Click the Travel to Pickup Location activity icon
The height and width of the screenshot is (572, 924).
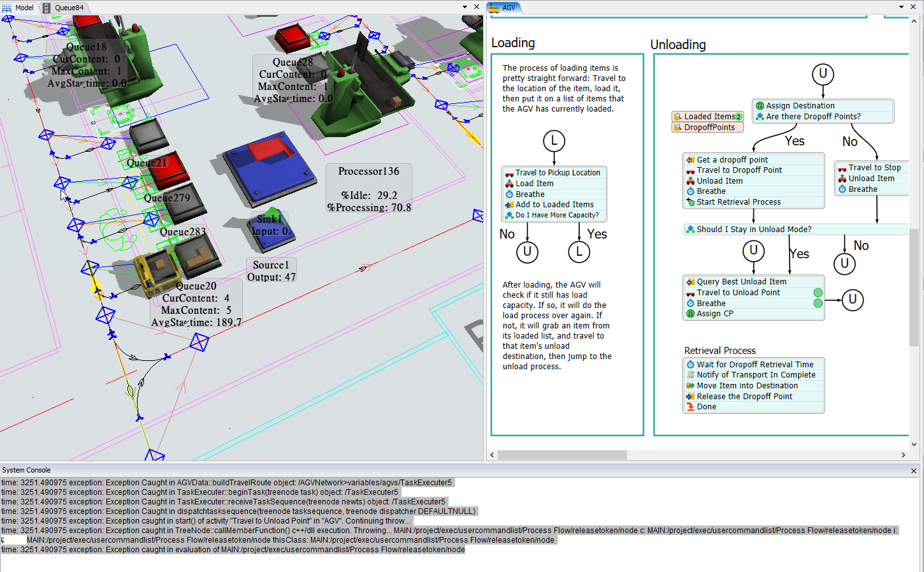[x=509, y=173]
